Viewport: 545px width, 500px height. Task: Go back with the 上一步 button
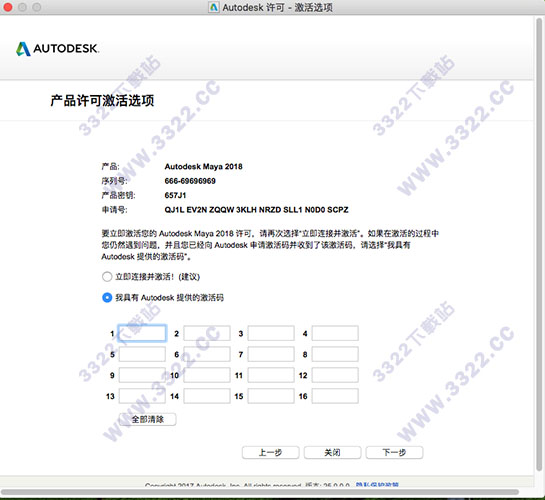pyautogui.click(x=270, y=452)
